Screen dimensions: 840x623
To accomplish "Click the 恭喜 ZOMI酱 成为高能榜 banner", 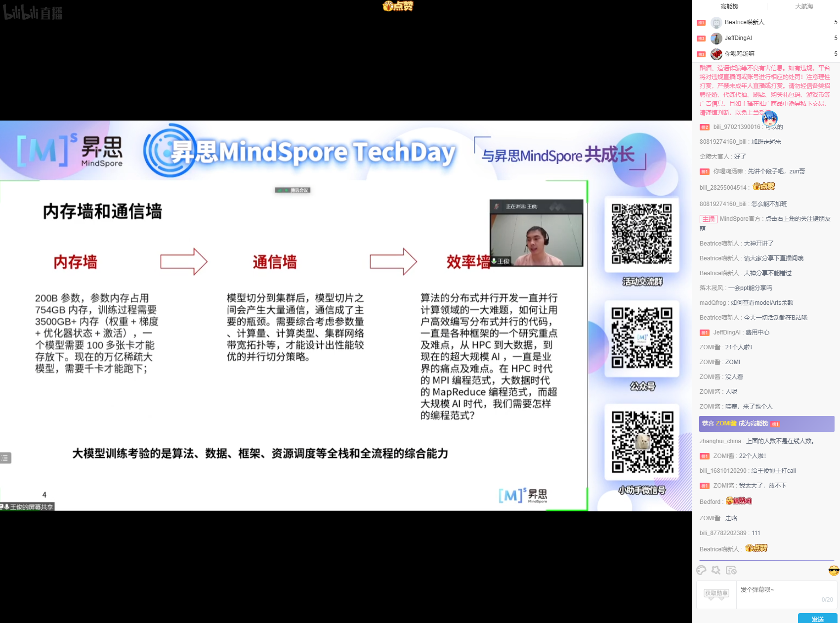I will (x=767, y=424).
